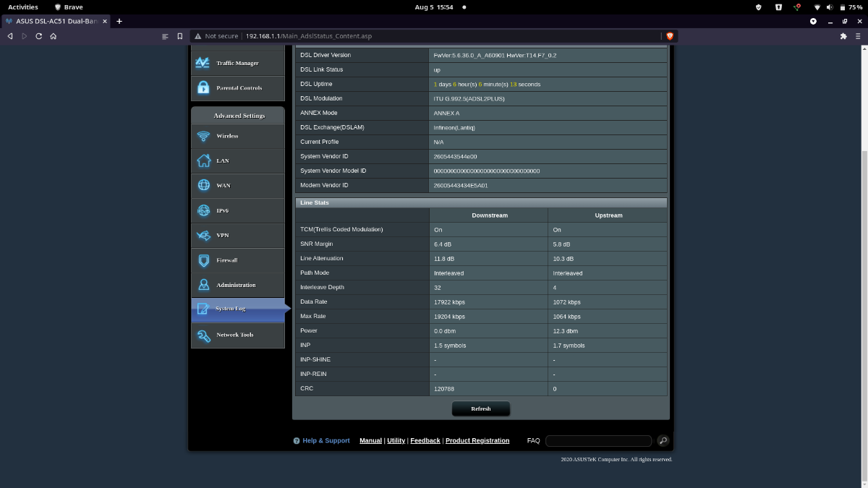This screenshot has width=868, height=488.
Task: Click the Brave shields icon in address bar
Action: click(x=670, y=35)
